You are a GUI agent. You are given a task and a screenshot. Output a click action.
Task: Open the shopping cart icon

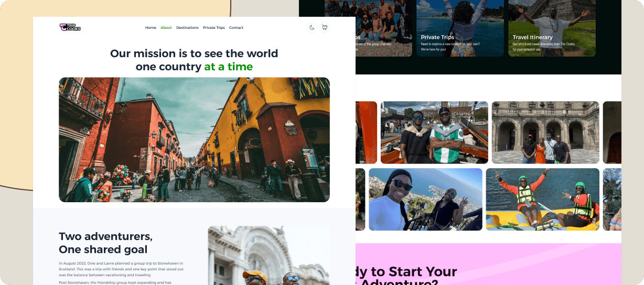(x=325, y=27)
